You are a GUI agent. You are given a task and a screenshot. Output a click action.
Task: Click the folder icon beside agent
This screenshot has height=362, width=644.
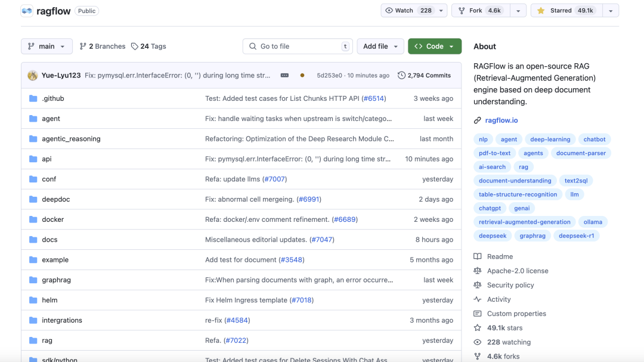click(33, 119)
